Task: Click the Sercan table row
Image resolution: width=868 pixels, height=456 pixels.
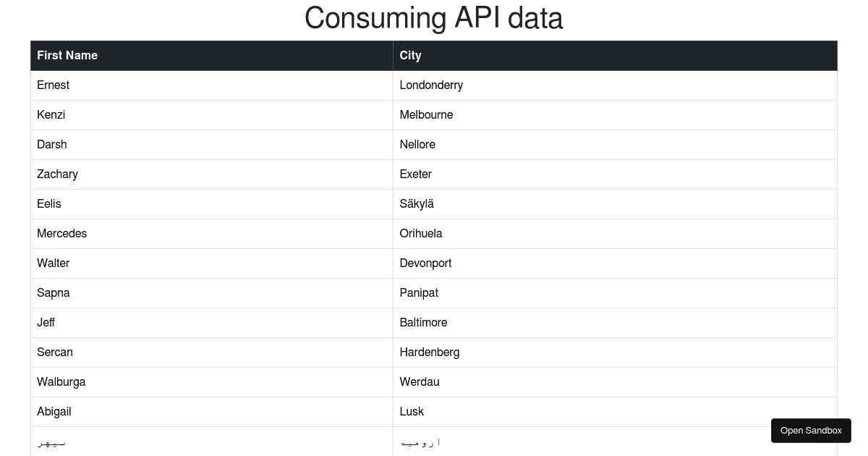Action: click(x=55, y=352)
